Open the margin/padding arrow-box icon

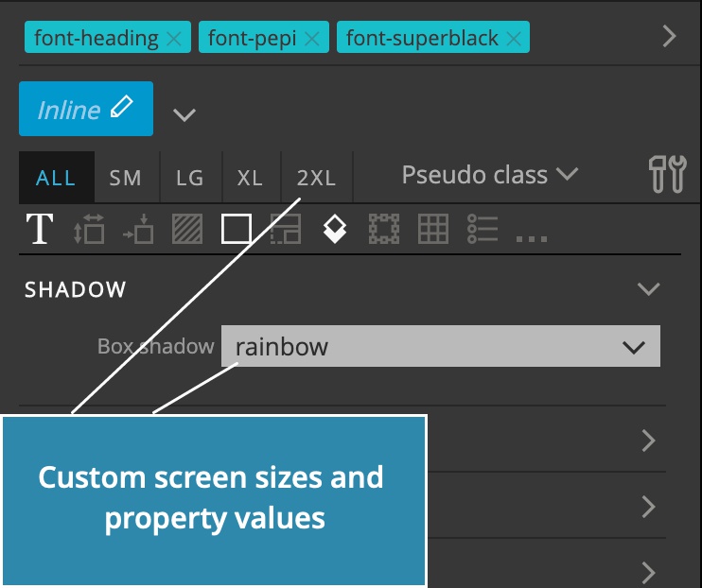pos(138,229)
